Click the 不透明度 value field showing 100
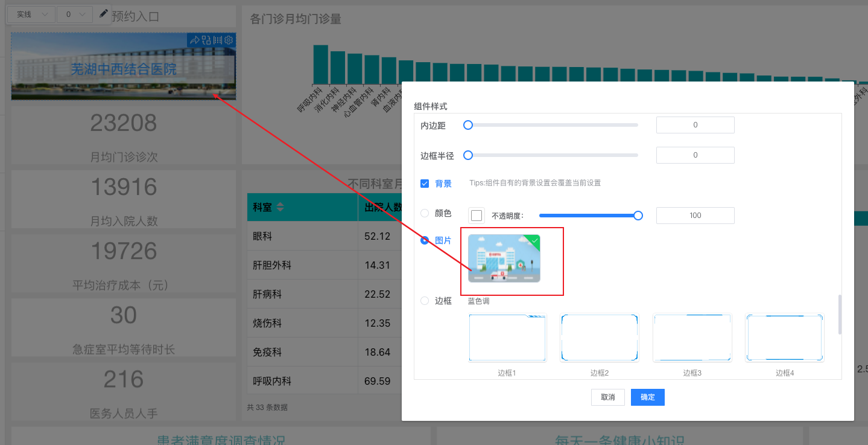Screen dimensions: 868x445 point(695,216)
